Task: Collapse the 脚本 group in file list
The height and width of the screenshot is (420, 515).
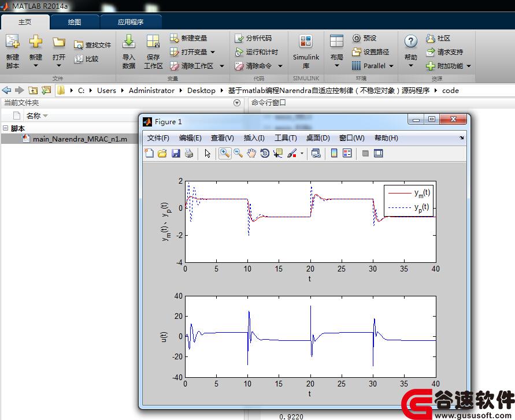Action: pos(5,128)
